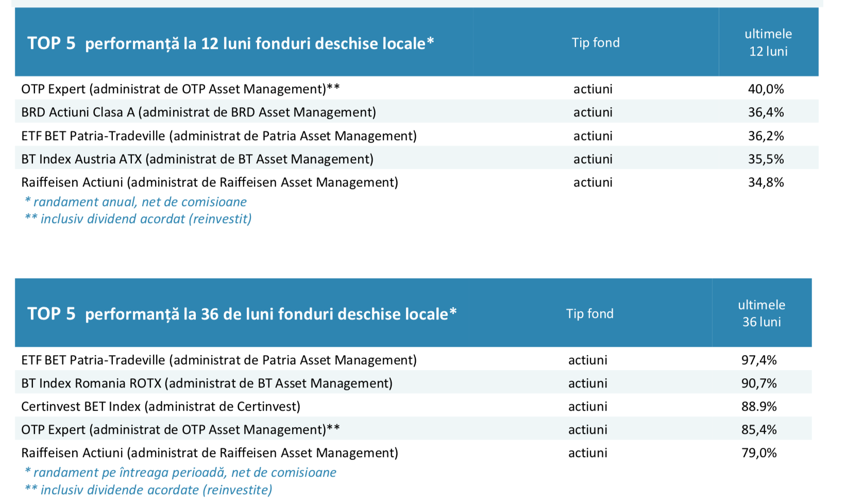Image resolution: width=845 pixels, height=504 pixels.
Task: Select the 34,8% return value
Action: point(766,182)
